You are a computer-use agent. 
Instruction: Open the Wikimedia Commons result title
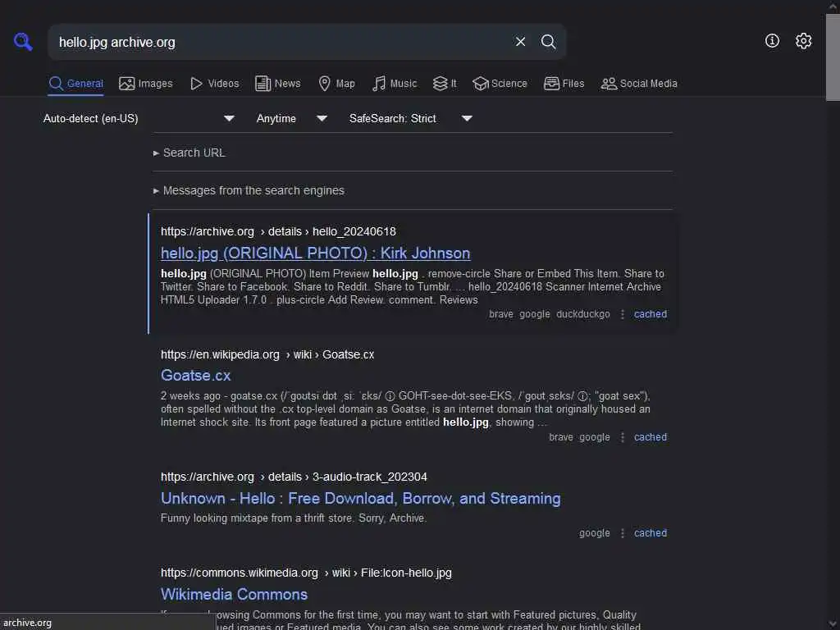234,595
